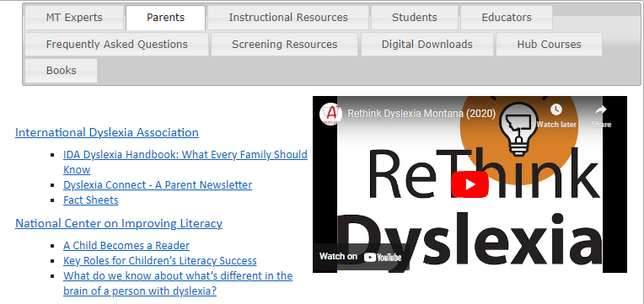Click the Watch later clock icon
The width and height of the screenshot is (644, 304).
[556, 109]
